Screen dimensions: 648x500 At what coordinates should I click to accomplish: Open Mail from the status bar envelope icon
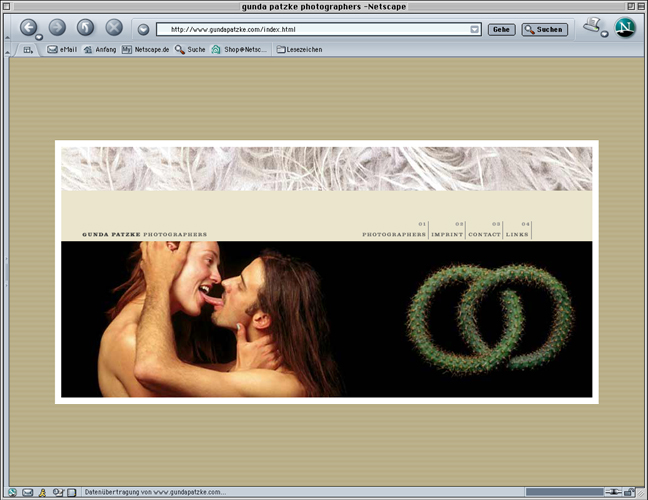[27, 492]
